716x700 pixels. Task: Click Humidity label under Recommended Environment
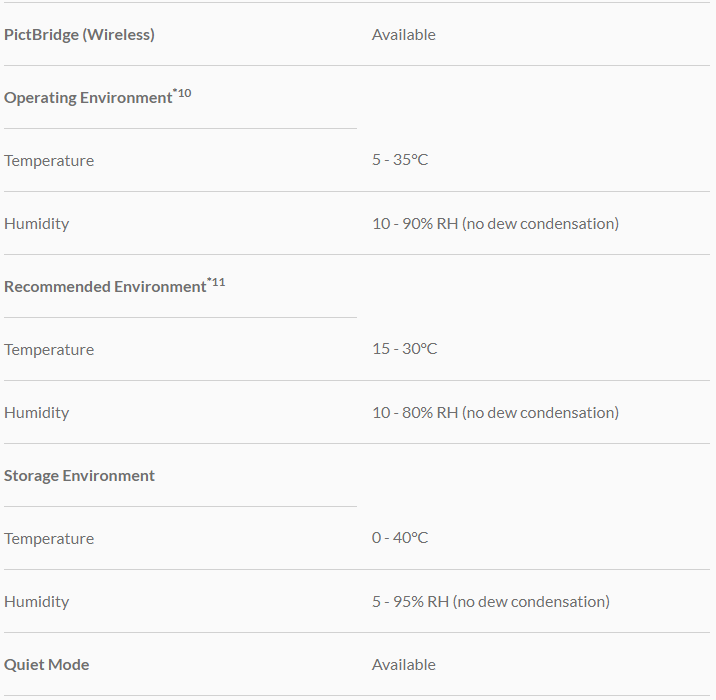[37, 413]
